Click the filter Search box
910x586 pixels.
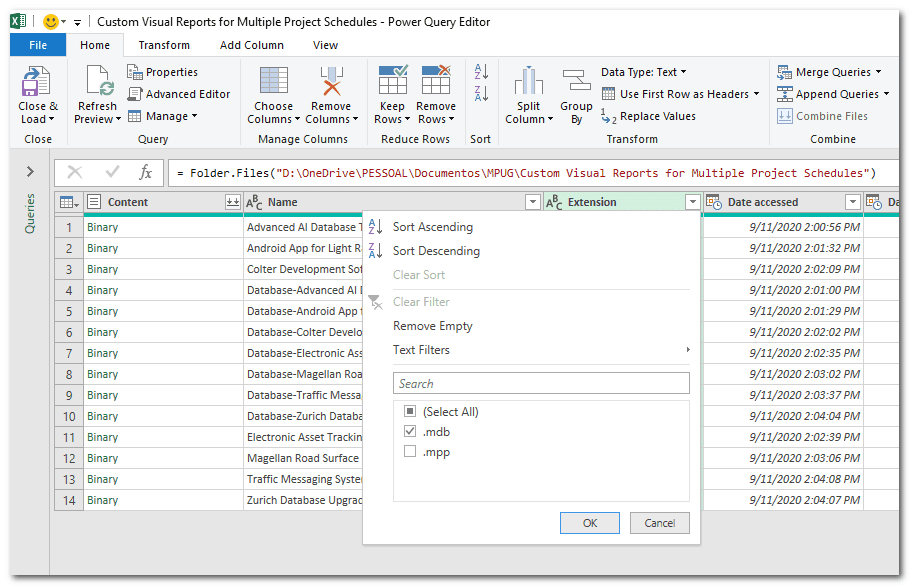coord(541,384)
